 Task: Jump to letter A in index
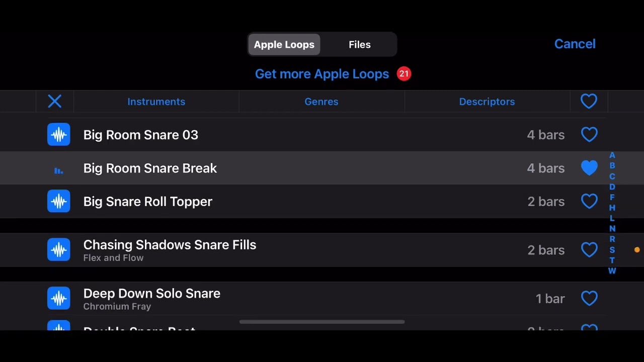612,155
